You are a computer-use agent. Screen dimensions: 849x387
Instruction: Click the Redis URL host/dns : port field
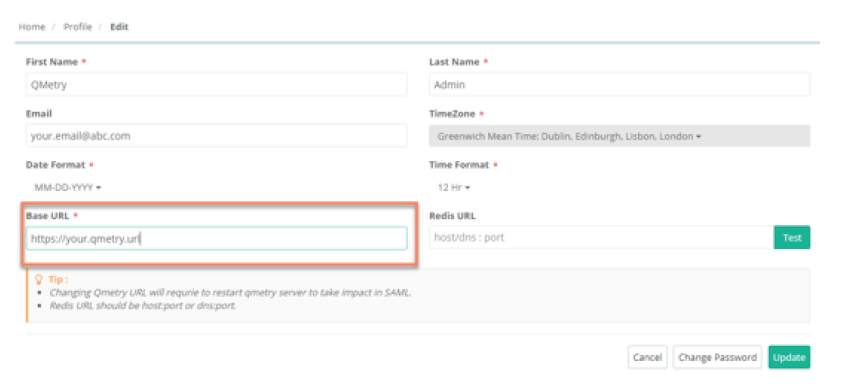click(x=601, y=238)
